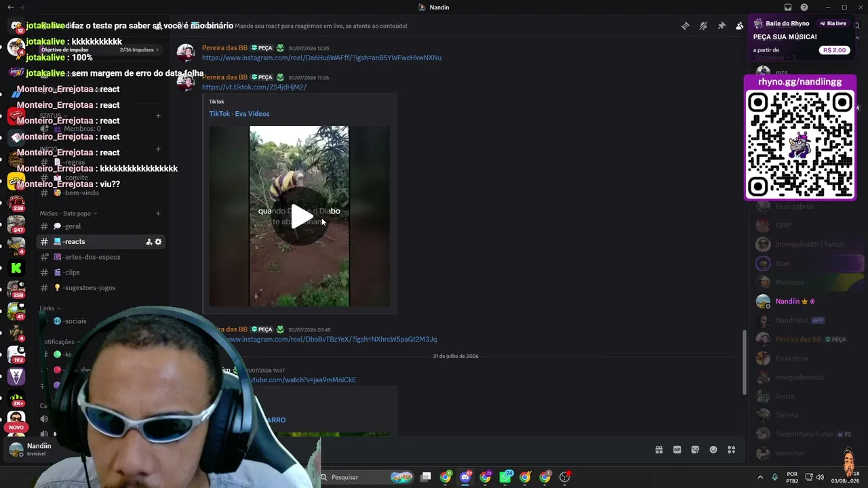Open server icon with 247 badge

[16, 224]
